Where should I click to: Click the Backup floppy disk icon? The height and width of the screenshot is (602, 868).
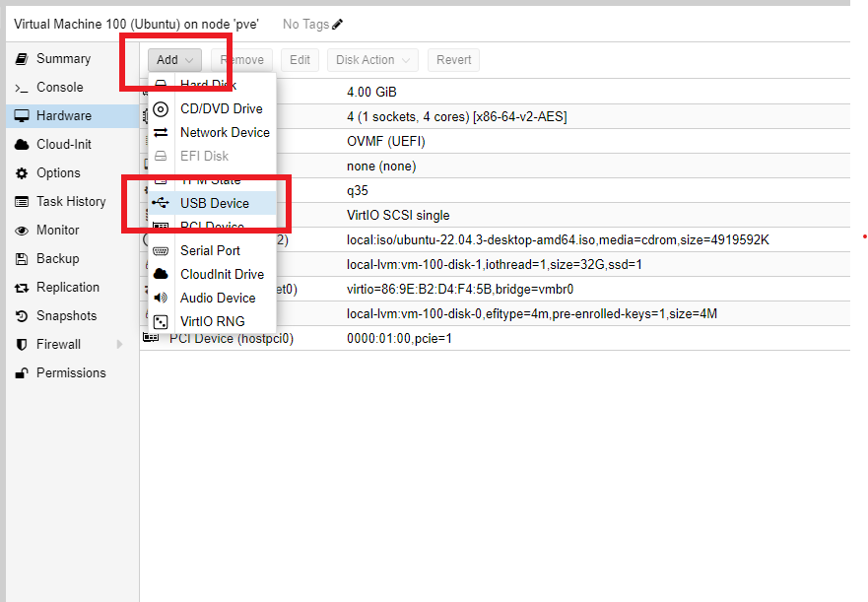22,258
